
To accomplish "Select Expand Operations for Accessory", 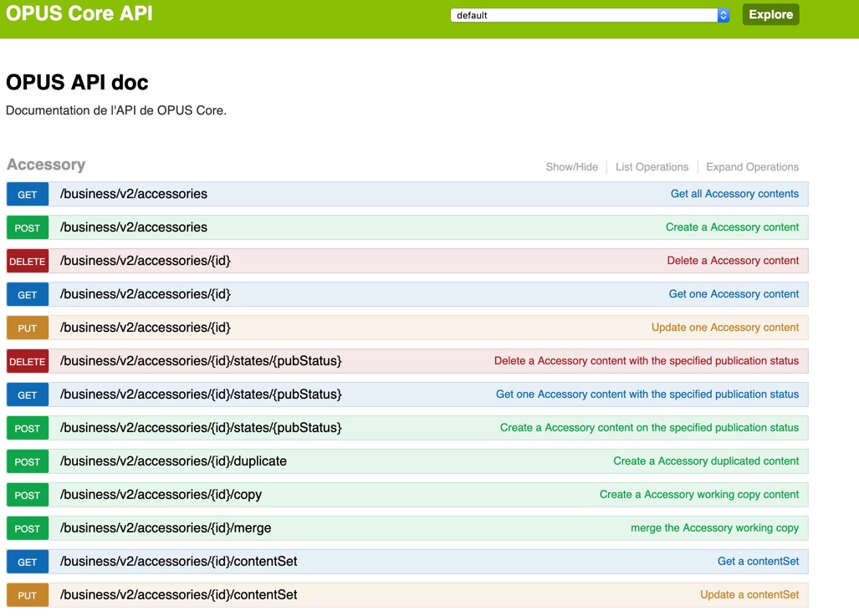I will point(752,167).
